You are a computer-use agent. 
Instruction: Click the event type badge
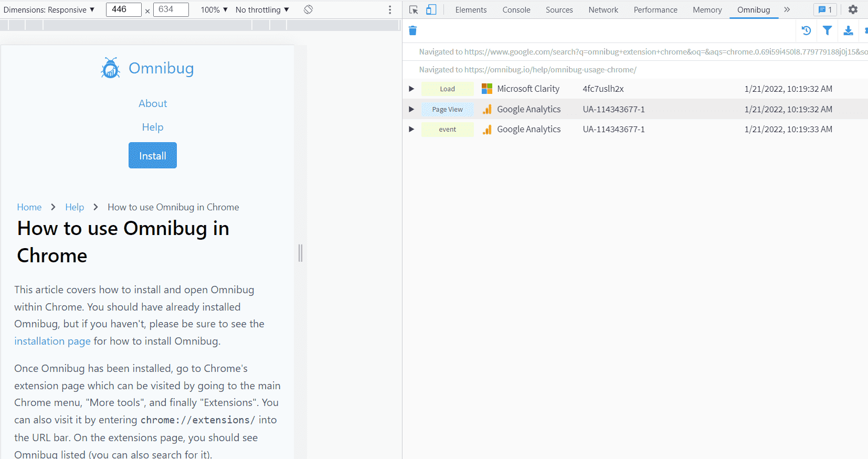pos(448,129)
